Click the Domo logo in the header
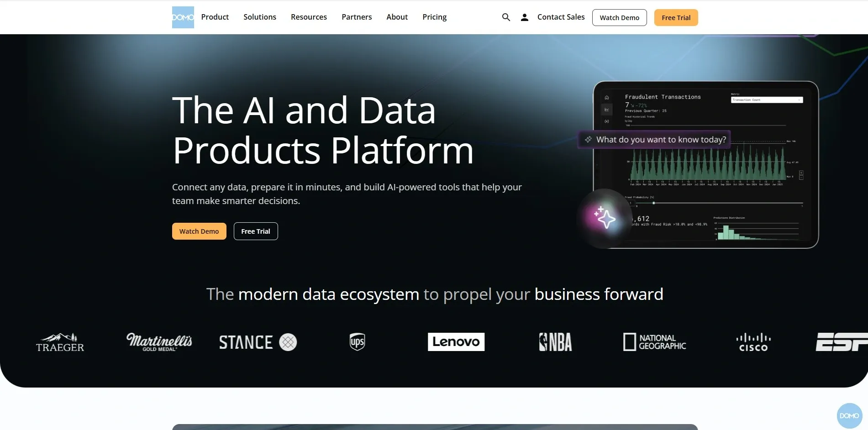Screen dimensions: 868x430 click(183, 17)
